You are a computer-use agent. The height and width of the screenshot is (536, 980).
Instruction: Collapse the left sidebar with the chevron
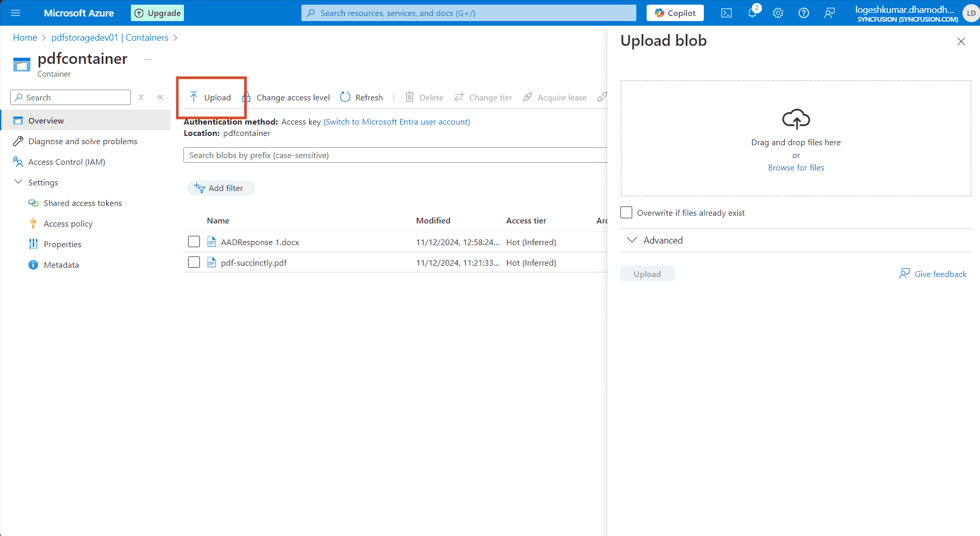(160, 97)
